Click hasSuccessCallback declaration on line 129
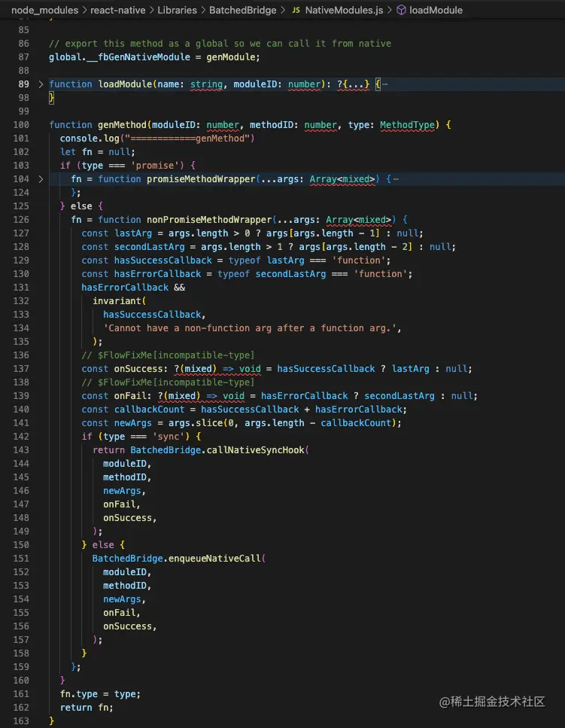Screen dimensions: 565x728 [163, 260]
